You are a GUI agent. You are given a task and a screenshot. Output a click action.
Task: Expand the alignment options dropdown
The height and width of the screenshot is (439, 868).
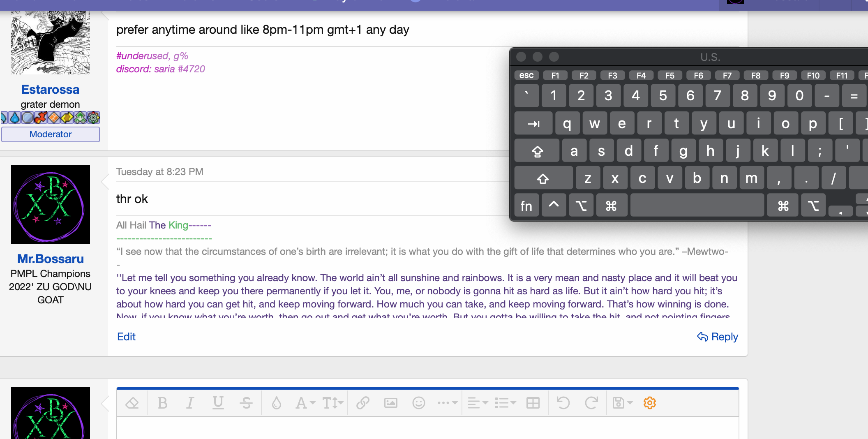pos(477,403)
